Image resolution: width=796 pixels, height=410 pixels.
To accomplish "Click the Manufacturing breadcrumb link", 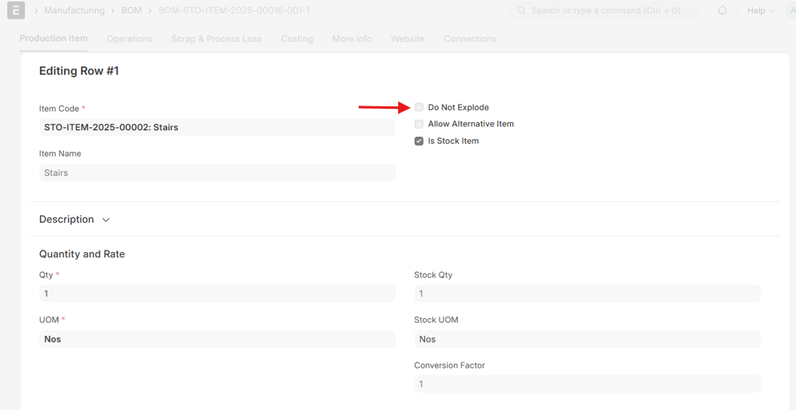I will (x=74, y=11).
